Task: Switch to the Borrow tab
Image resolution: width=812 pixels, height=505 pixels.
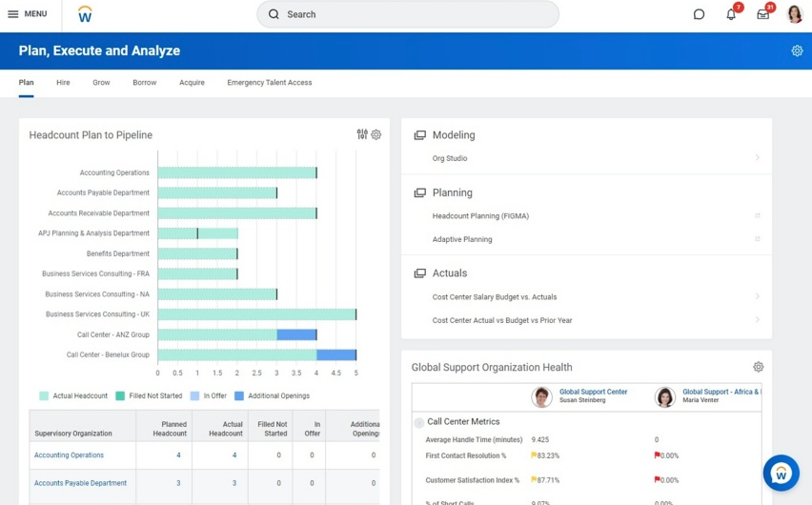Action: click(x=145, y=82)
